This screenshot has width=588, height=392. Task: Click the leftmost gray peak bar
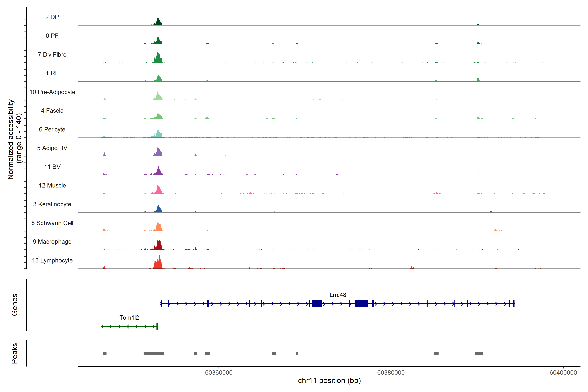point(105,353)
